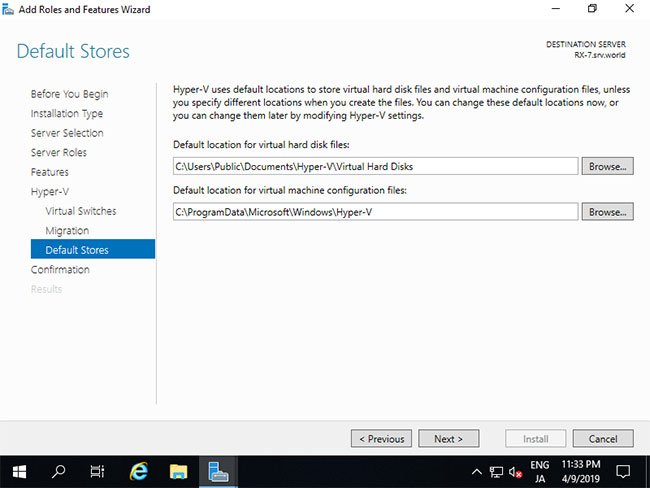Go to Server Selection step
Screen dimensions: 650x488
click(x=67, y=133)
